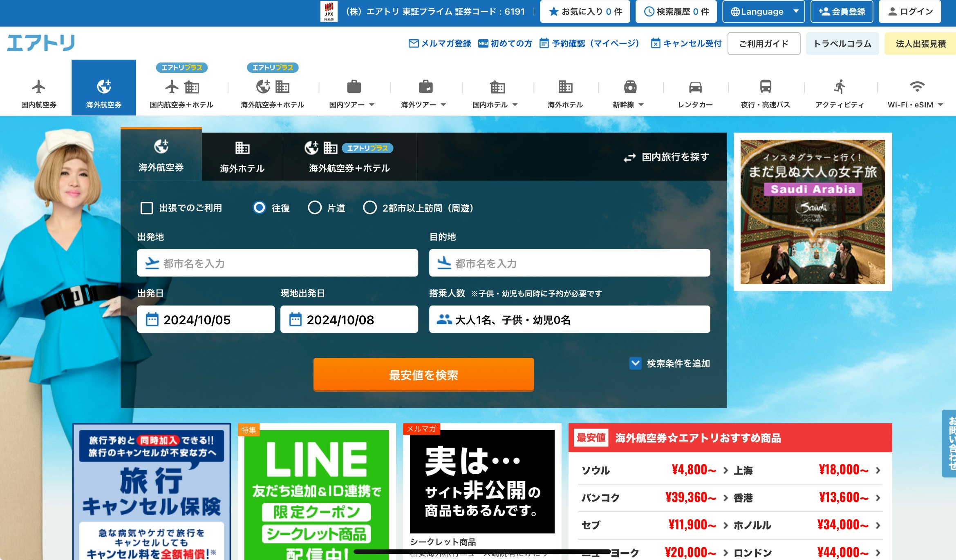Switch to the 海外ホテル search tab

click(x=242, y=157)
